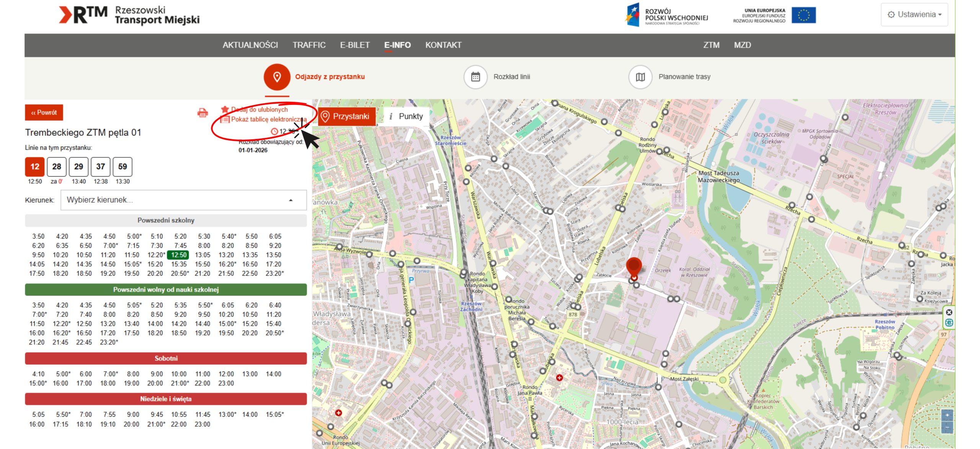Click Pokaż tablicę elektroniczną link
This screenshot has width=980, height=449.
268,119
